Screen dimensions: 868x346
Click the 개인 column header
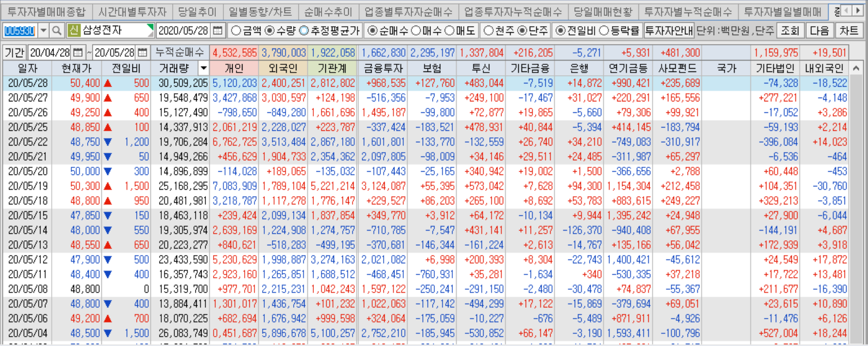234,69
